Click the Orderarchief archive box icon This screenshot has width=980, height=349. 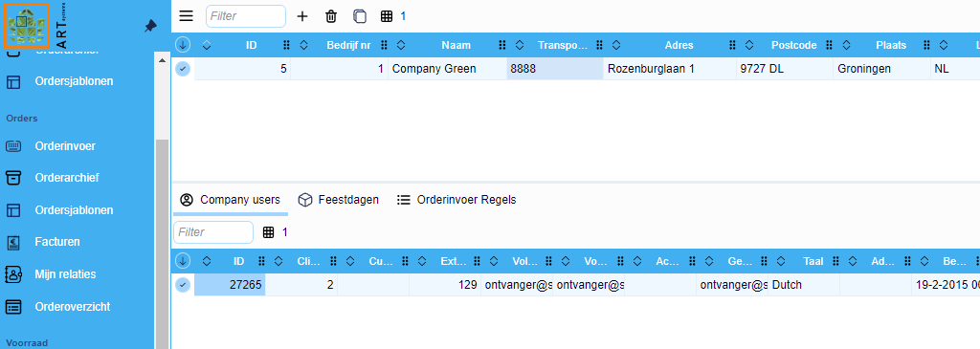click(13, 178)
